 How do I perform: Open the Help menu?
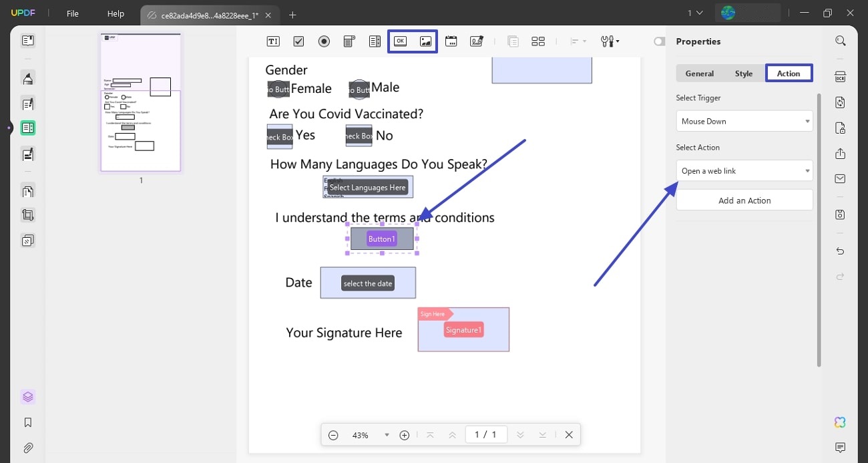point(115,13)
